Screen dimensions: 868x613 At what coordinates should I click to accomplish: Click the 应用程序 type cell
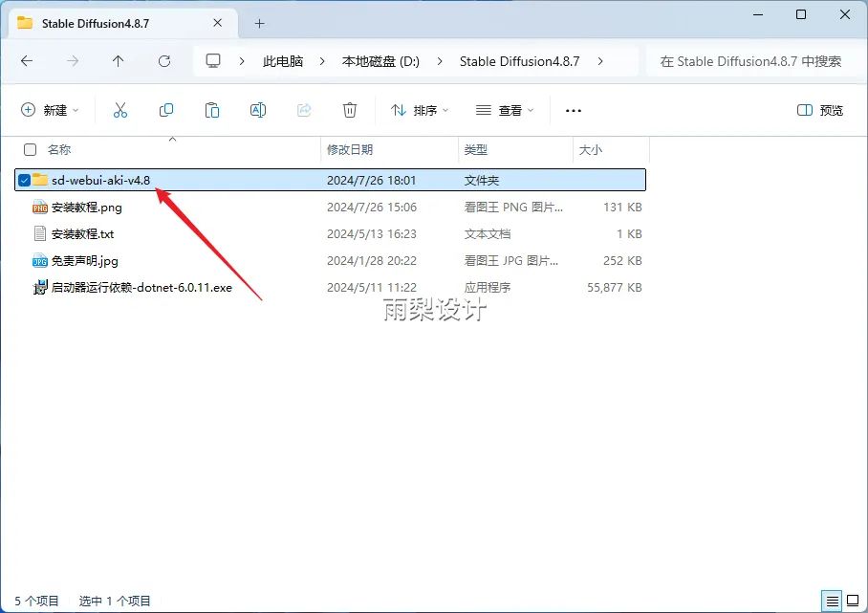(488, 288)
